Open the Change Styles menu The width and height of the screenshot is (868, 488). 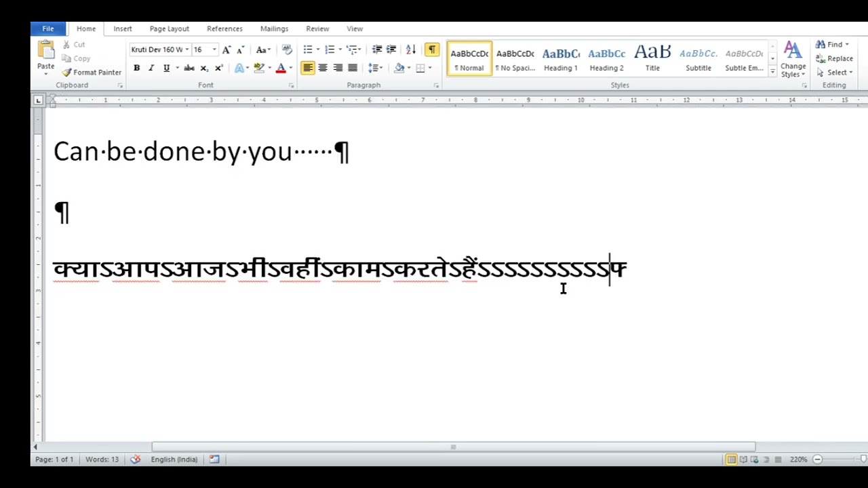[793, 60]
